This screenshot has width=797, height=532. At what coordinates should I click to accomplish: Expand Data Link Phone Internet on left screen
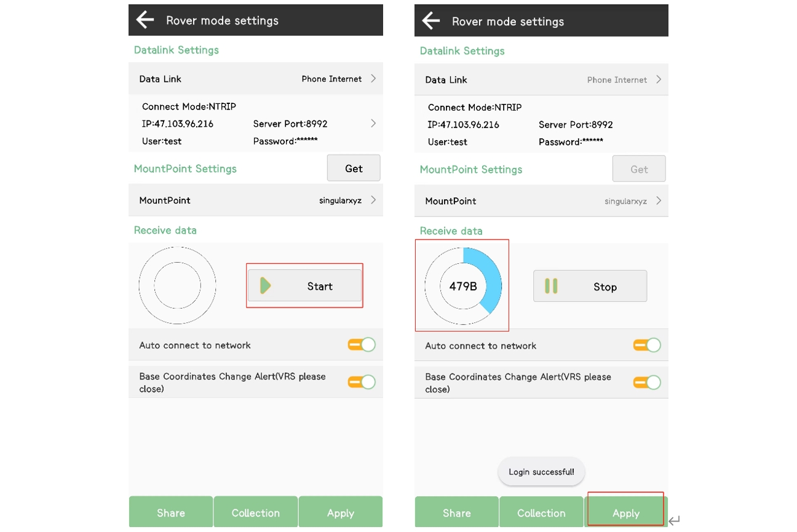coord(373,79)
